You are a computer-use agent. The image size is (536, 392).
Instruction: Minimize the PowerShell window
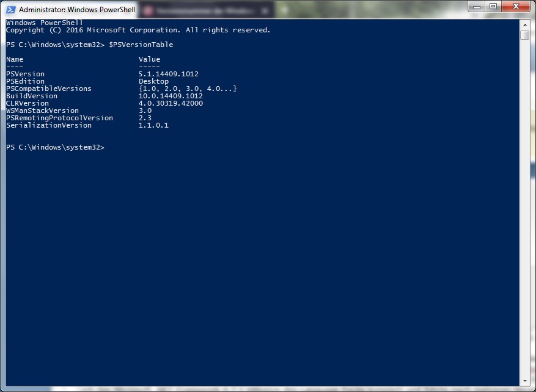tap(477, 7)
